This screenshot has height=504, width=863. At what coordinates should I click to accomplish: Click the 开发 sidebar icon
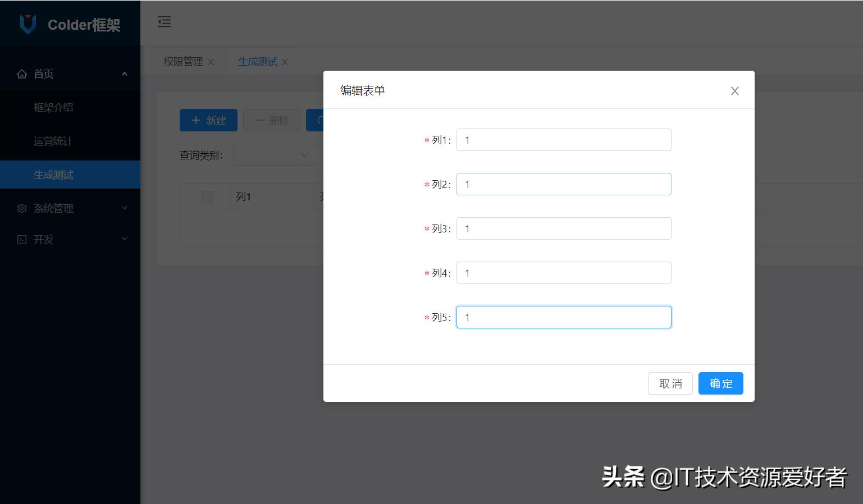21,240
